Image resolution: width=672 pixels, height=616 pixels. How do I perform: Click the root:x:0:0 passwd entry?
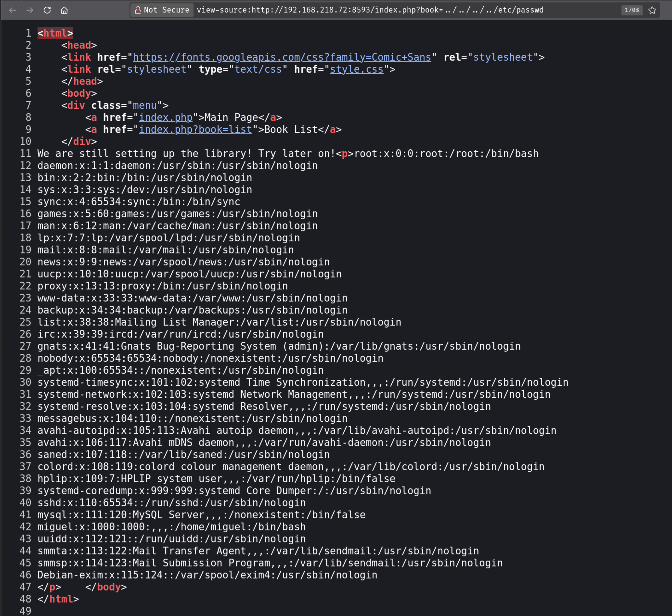pyautogui.click(x=446, y=153)
